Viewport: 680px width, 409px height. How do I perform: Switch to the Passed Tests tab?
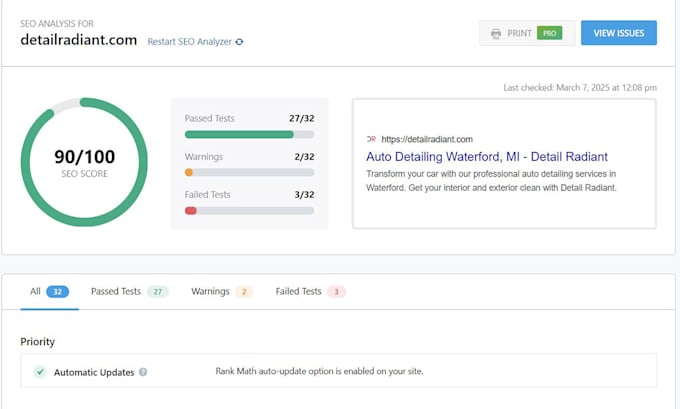[130, 291]
